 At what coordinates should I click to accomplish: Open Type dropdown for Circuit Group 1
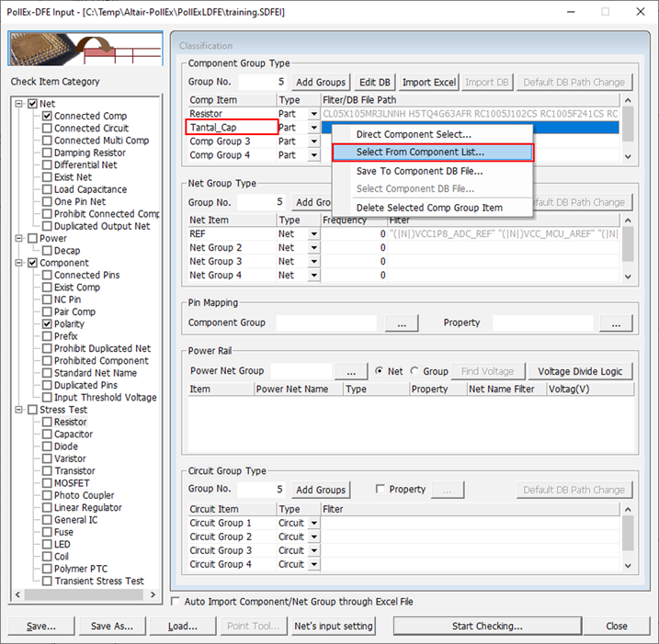313,523
